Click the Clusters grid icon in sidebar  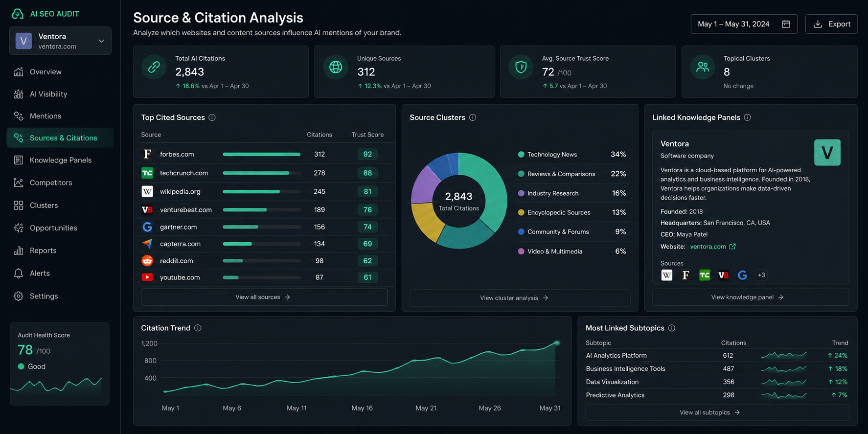(x=19, y=206)
